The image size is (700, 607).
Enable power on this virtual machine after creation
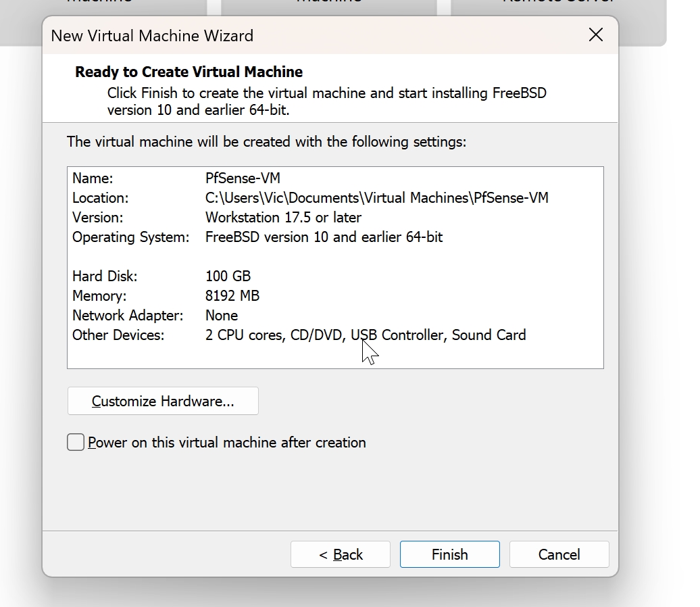pos(75,442)
